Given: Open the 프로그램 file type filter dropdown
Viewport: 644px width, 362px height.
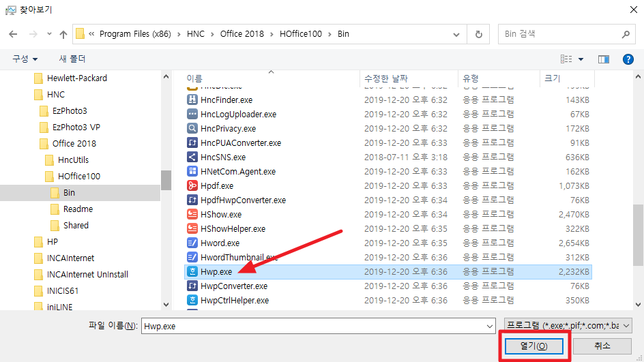Looking at the screenshot, I should [x=568, y=326].
